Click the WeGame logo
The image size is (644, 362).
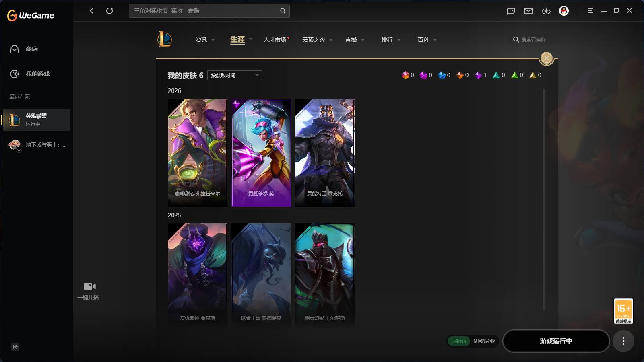click(x=31, y=15)
